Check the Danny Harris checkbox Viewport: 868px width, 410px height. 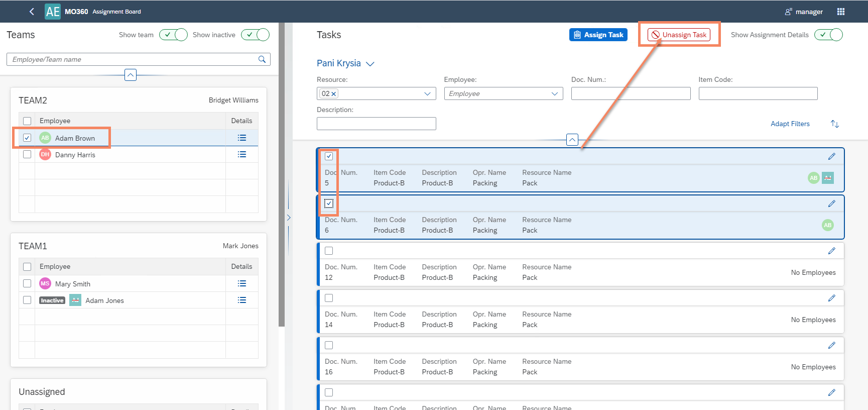pos(27,155)
